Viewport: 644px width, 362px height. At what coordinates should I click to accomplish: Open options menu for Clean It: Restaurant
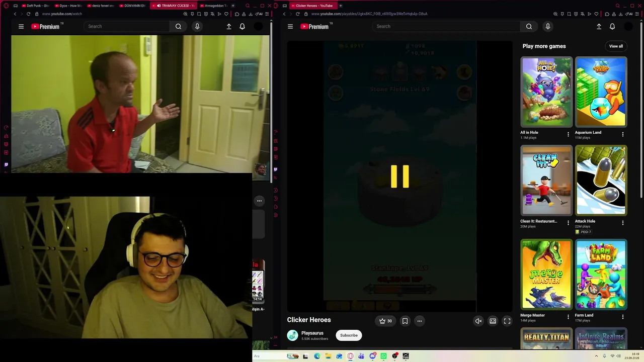click(568, 223)
